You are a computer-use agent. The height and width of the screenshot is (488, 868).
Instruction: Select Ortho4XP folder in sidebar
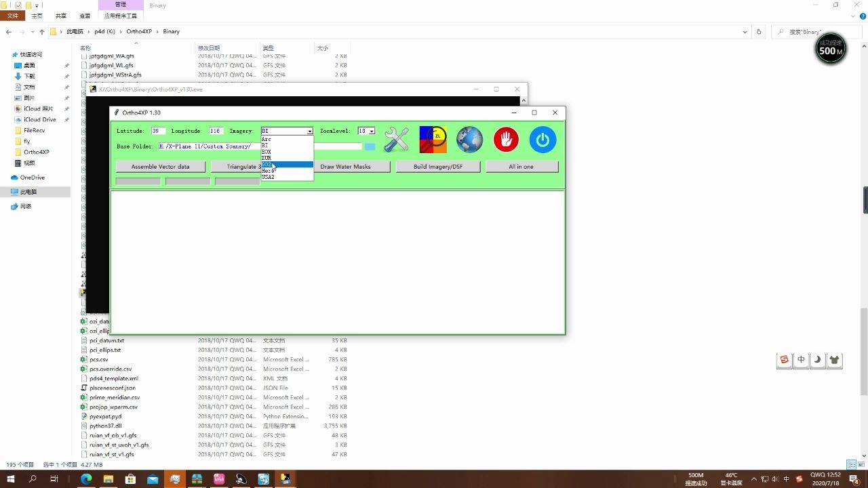point(36,152)
